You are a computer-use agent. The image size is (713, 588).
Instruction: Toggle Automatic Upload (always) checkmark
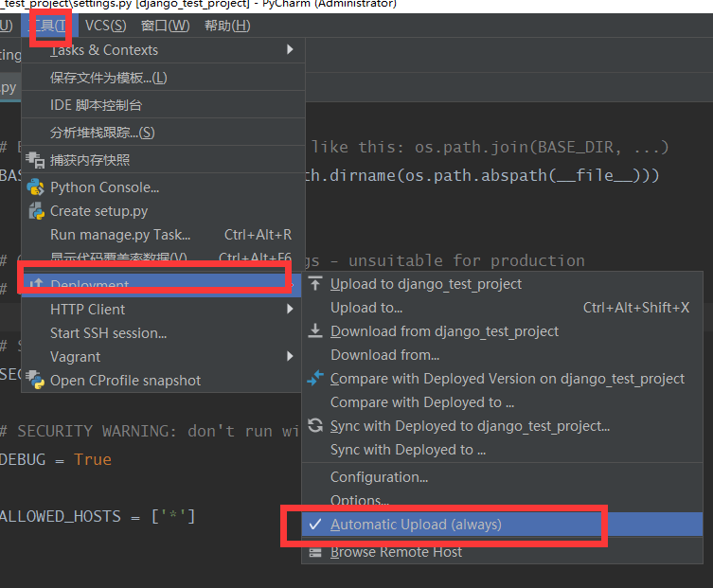(314, 525)
